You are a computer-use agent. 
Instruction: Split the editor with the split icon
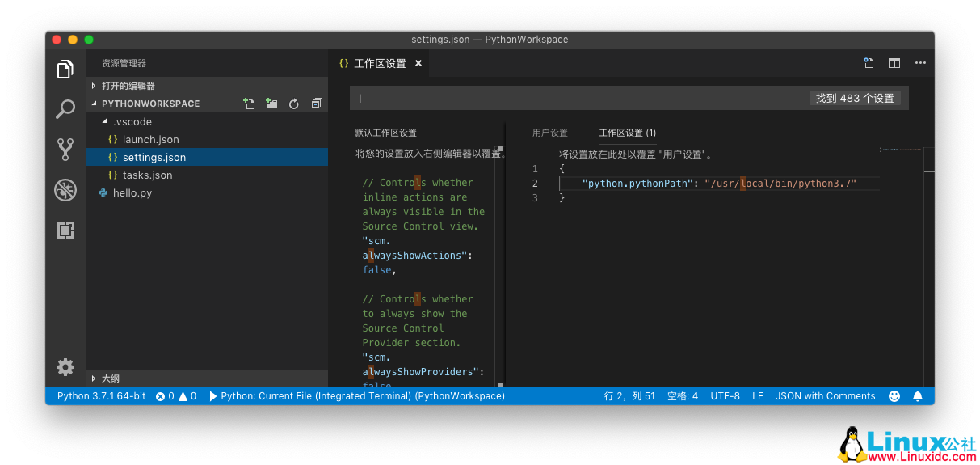(x=894, y=63)
